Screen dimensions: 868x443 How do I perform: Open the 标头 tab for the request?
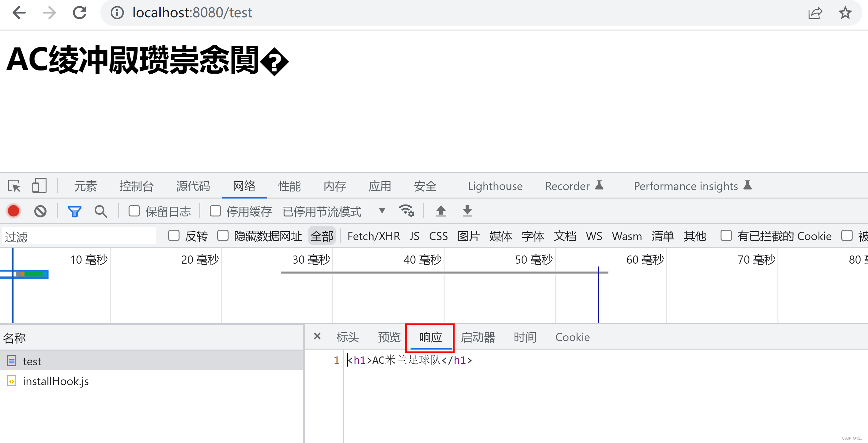(347, 337)
